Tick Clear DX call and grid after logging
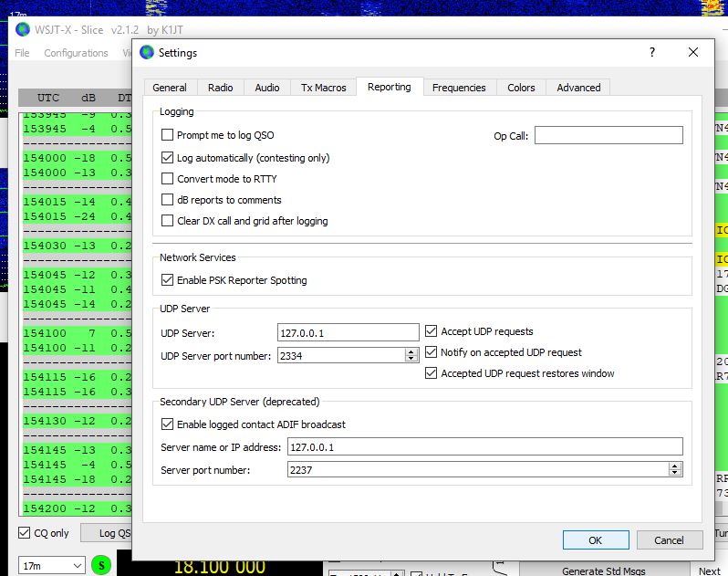 (167, 221)
